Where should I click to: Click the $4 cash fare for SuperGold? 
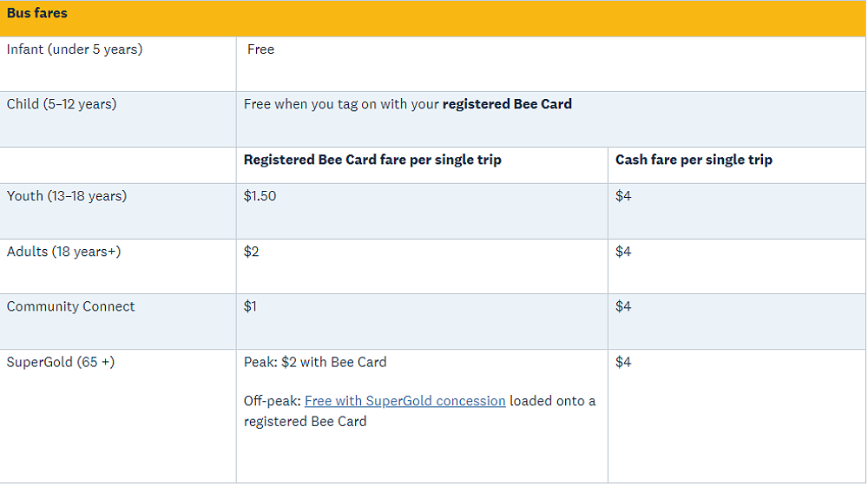(x=623, y=362)
